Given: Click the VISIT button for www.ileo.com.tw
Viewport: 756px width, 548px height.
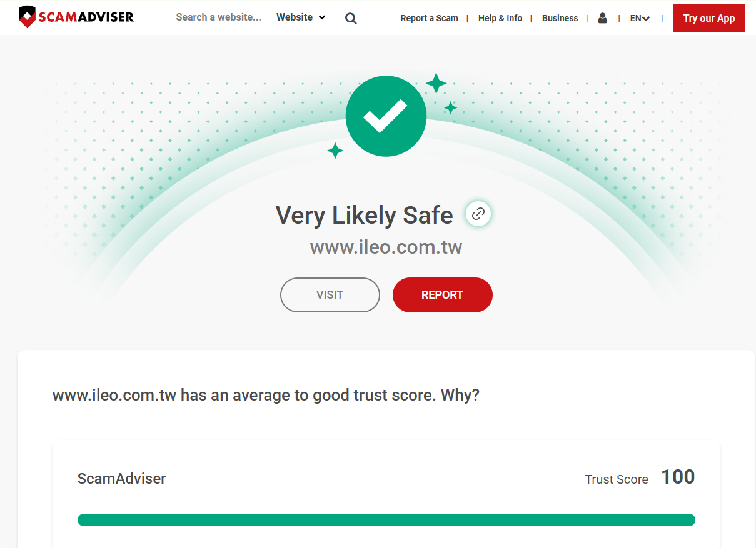Looking at the screenshot, I should (330, 294).
